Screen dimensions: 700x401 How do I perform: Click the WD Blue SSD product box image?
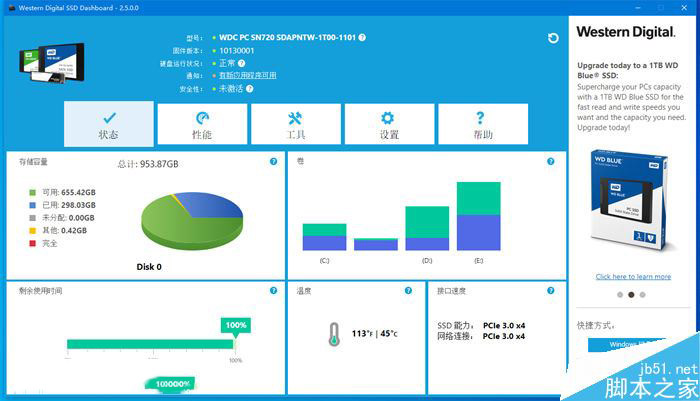click(x=630, y=200)
